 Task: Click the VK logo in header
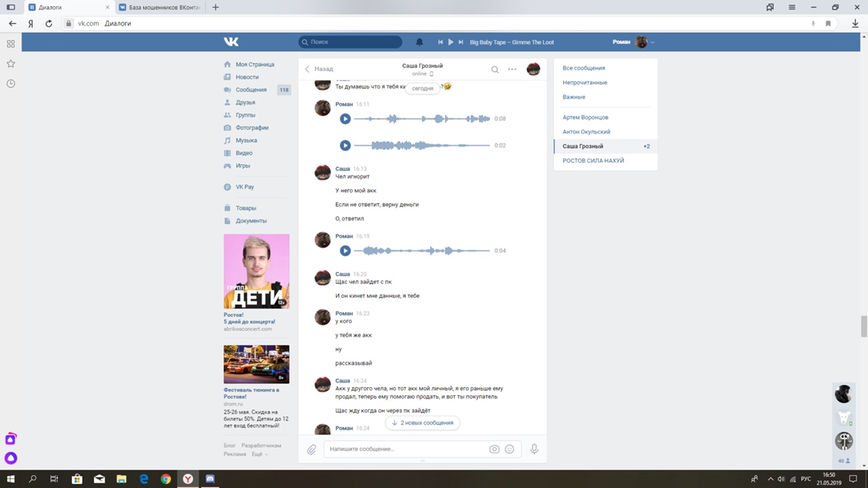click(x=231, y=42)
